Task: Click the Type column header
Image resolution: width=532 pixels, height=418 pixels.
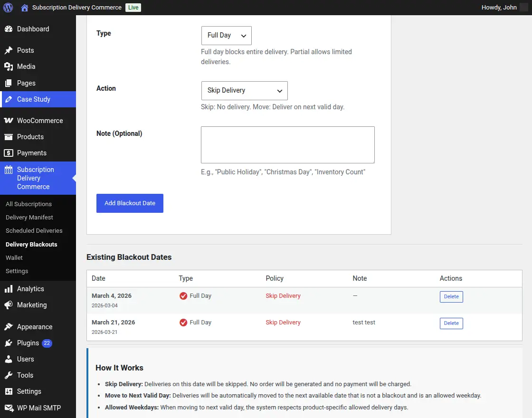Action: click(x=186, y=278)
